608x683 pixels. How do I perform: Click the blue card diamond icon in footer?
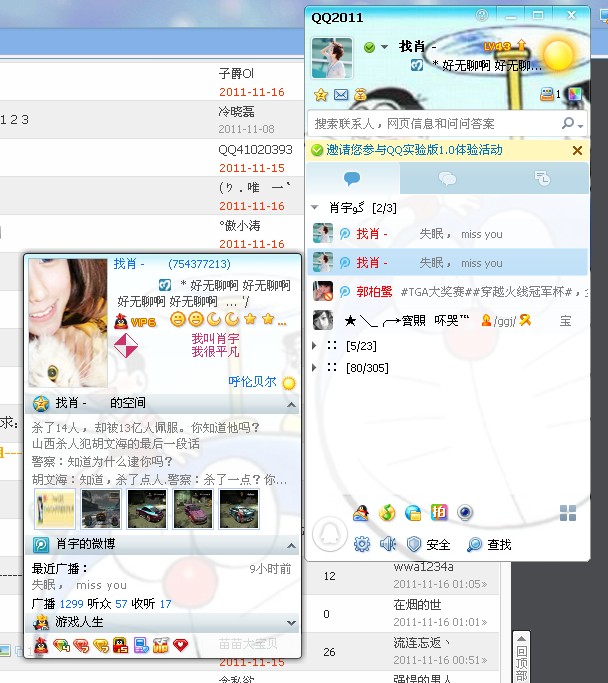pos(141,645)
